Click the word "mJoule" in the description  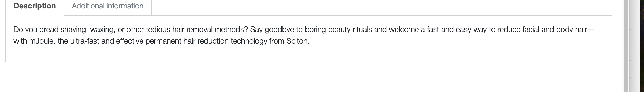coord(41,41)
